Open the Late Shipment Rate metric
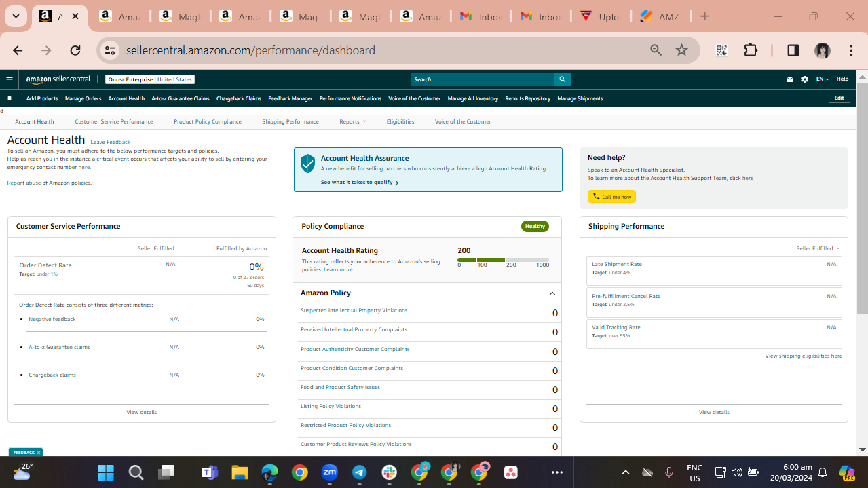Screen dimensions: 868x488 [616, 264]
